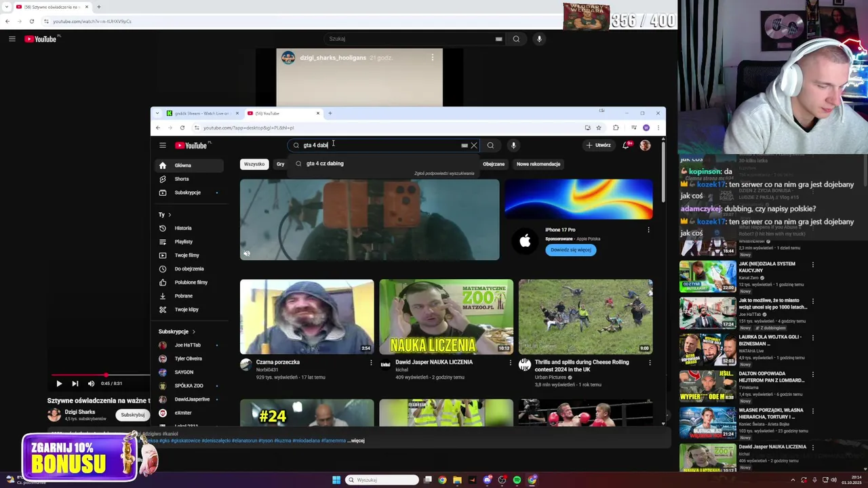The image size is (868, 488).
Task: Skip to next video in background player
Action: 75,384
